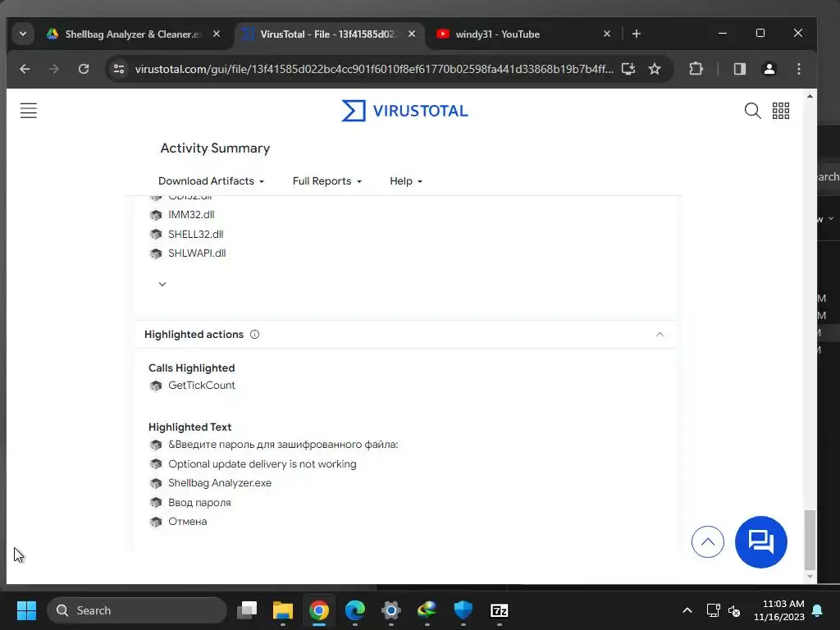This screenshot has height=630, width=840.
Task: Open the VirusTotal hamburger menu
Action: [29, 111]
